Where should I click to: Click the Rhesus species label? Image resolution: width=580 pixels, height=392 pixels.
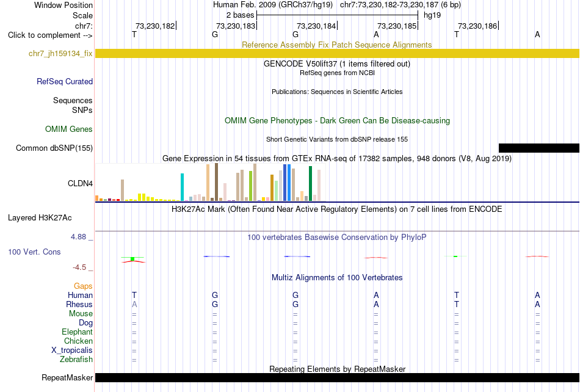click(79, 304)
